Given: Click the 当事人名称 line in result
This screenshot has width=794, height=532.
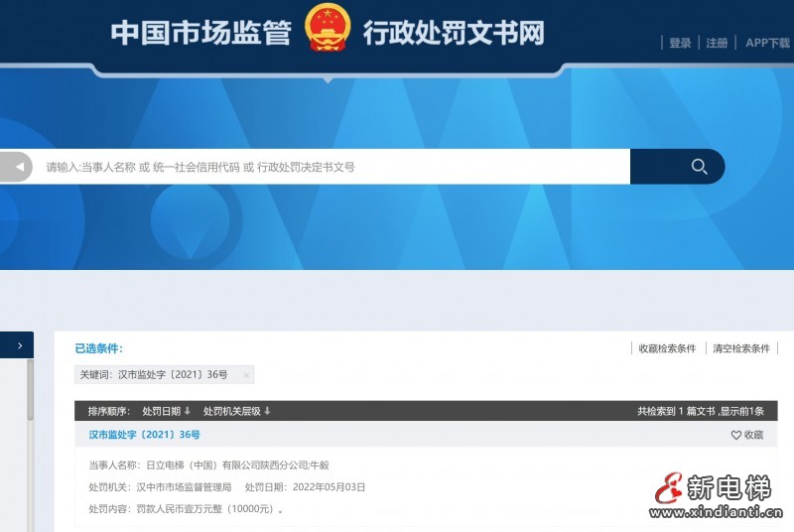Looking at the screenshot, I should click(206, 464).
